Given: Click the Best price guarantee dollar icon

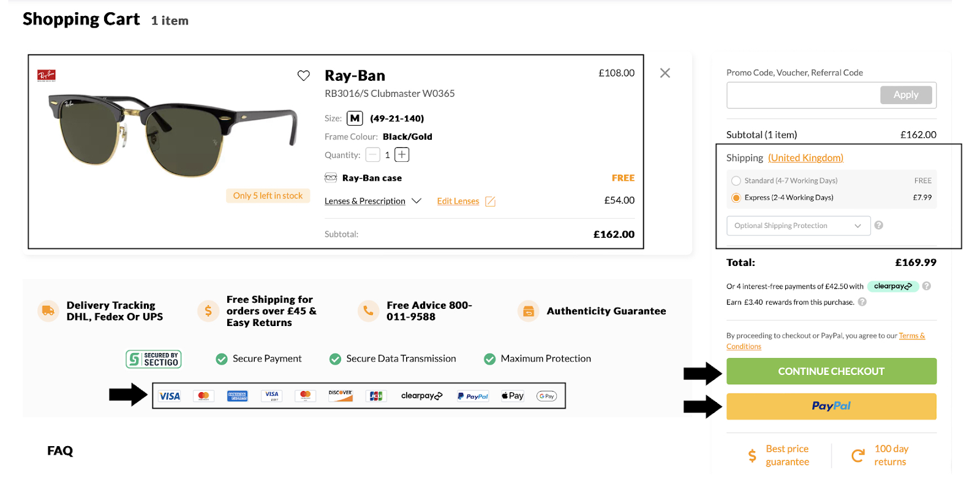Looking at the screenshot, I should click(752, 455).
